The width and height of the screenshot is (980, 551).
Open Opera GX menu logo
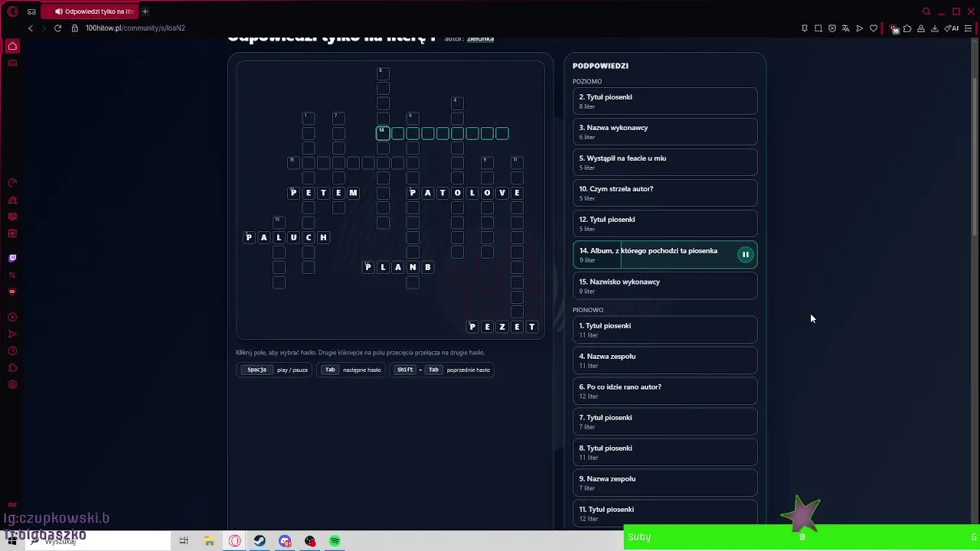click(12, 11)
